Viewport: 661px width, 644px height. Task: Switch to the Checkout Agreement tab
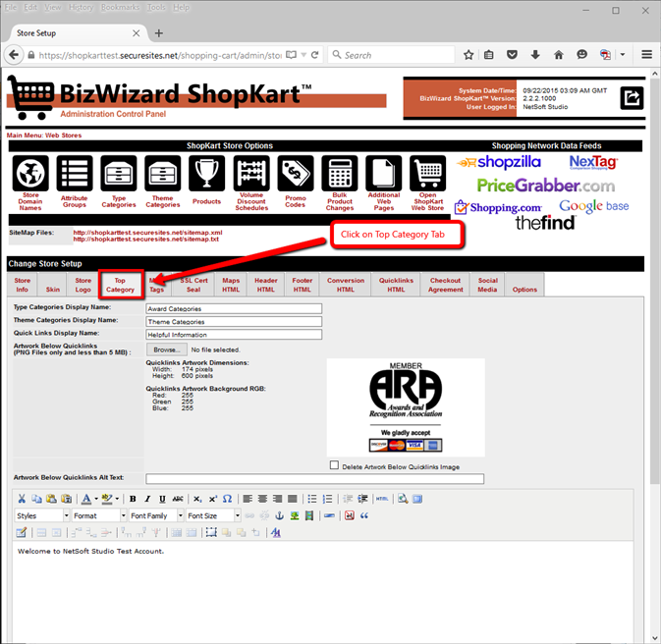click(x=446, y=285)
